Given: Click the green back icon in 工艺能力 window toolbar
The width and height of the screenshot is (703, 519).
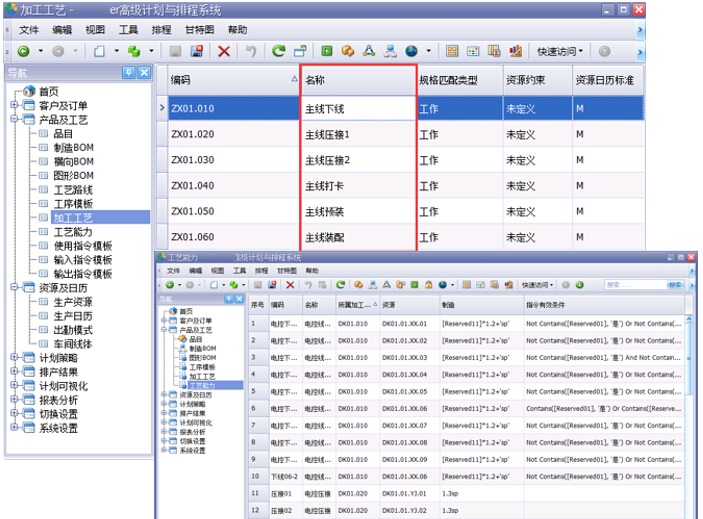Looking at the screenshot, I should 169,285.
